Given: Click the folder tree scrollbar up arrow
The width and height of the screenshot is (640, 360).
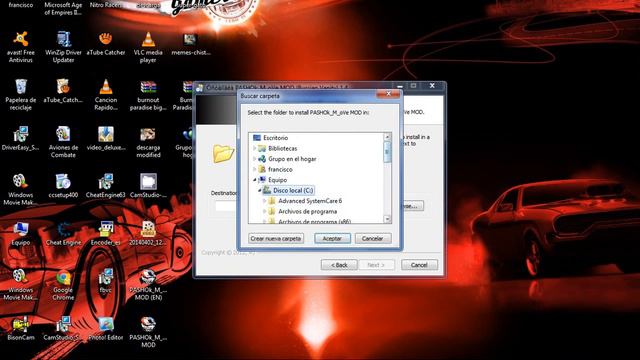Looking at the screenshot, I should (387, 137).
